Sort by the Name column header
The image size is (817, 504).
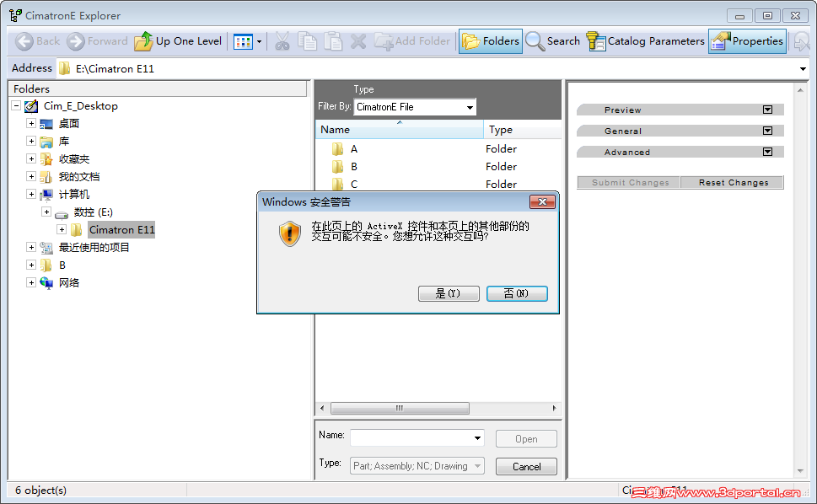point(399,130)
